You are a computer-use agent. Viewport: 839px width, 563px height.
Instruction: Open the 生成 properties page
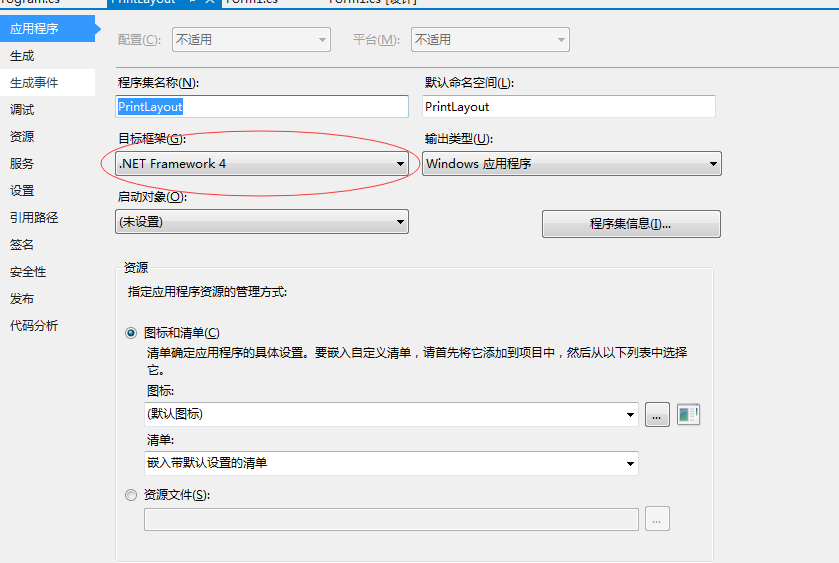(x=47, y=56)
